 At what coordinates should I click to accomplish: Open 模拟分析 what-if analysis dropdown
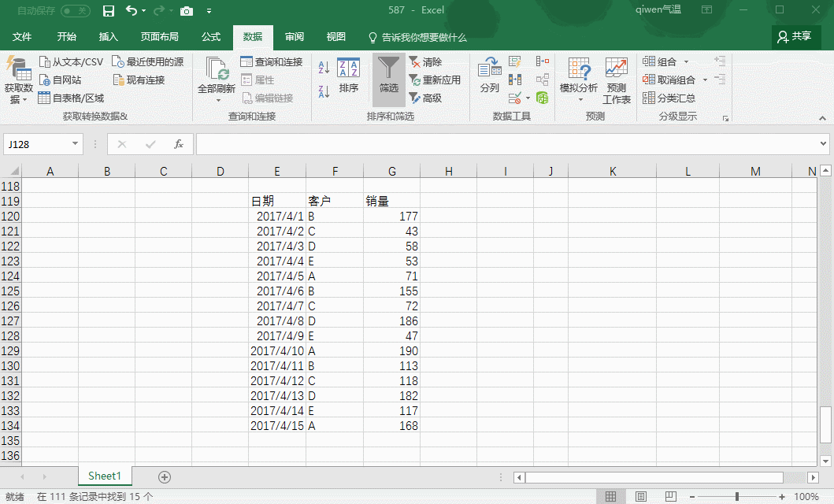(x=579, y=80)
